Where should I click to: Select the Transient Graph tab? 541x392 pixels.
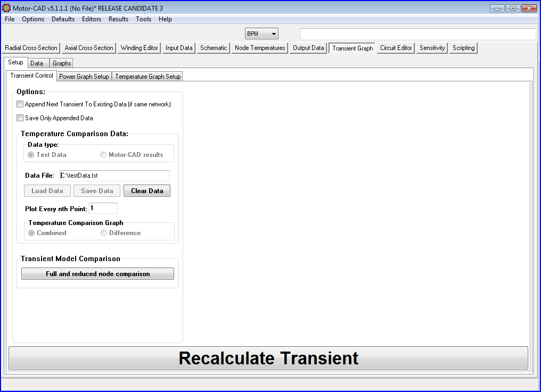(353, 48)
